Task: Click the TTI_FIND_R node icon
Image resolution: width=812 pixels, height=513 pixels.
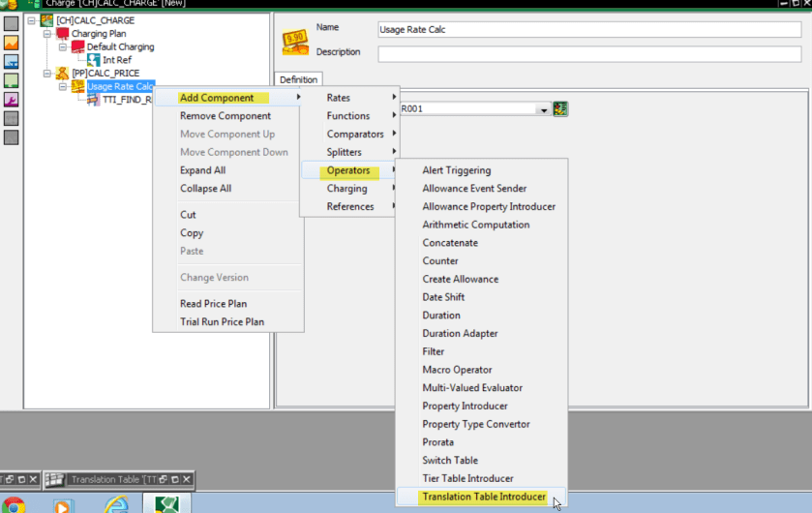Action: (93, 100)
